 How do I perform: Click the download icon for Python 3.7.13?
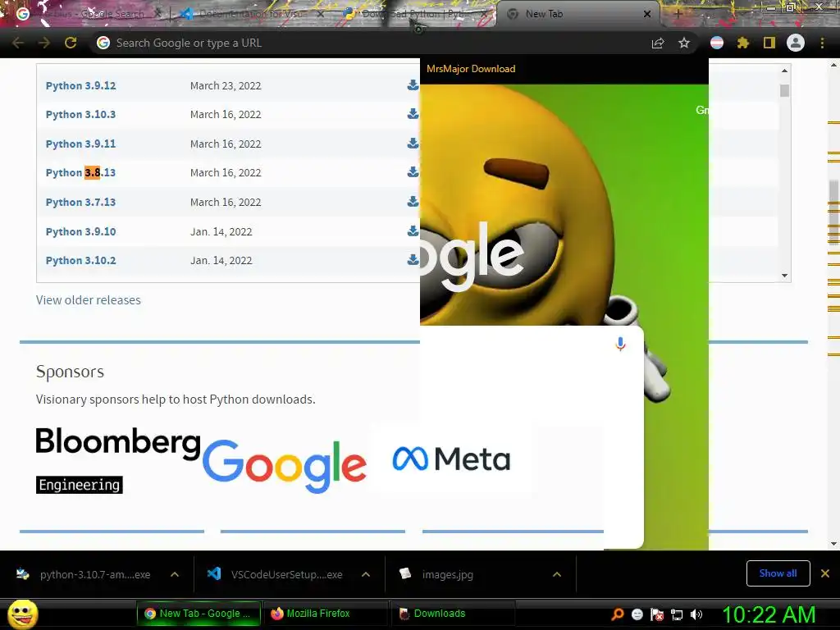413,202
